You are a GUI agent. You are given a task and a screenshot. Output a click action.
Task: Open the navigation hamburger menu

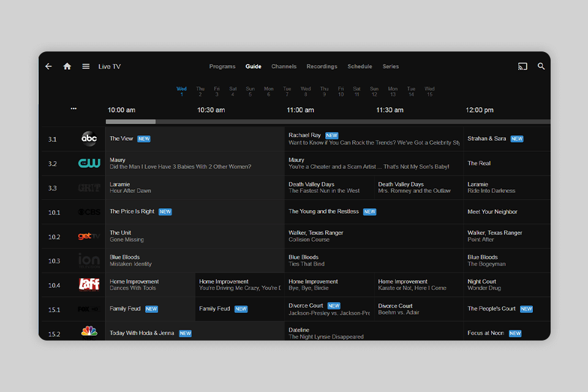point(86,66)
